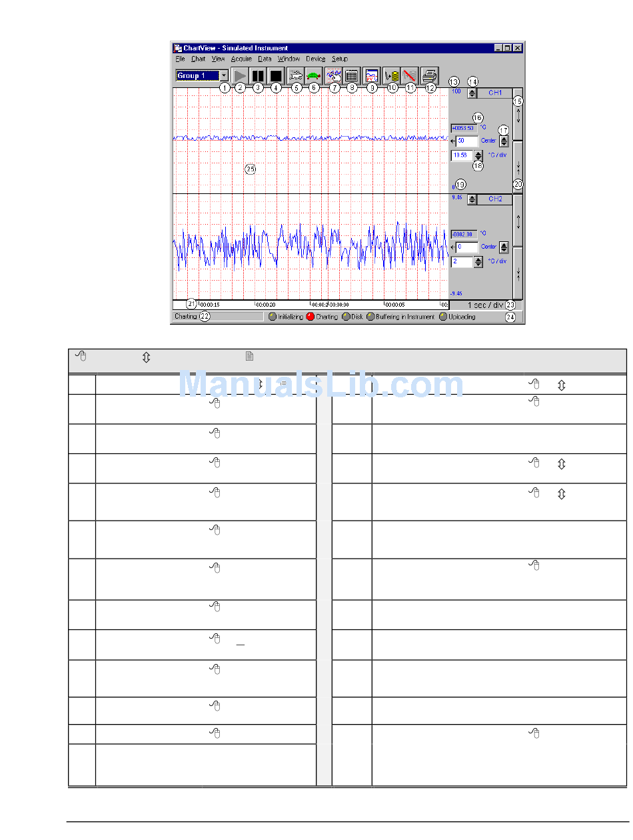Open the Device menu
The width and height of the screenshot is (633, 840).
click(x=315, y=59)
